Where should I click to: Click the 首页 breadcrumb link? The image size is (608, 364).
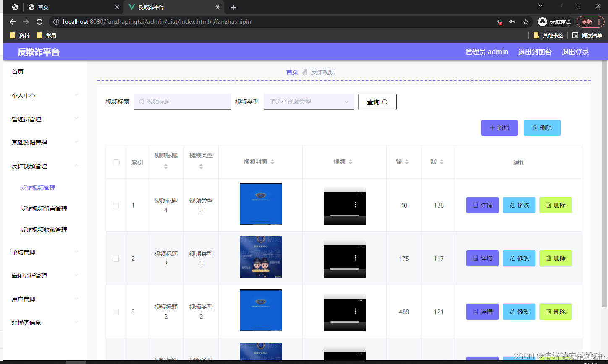[292, 72]
